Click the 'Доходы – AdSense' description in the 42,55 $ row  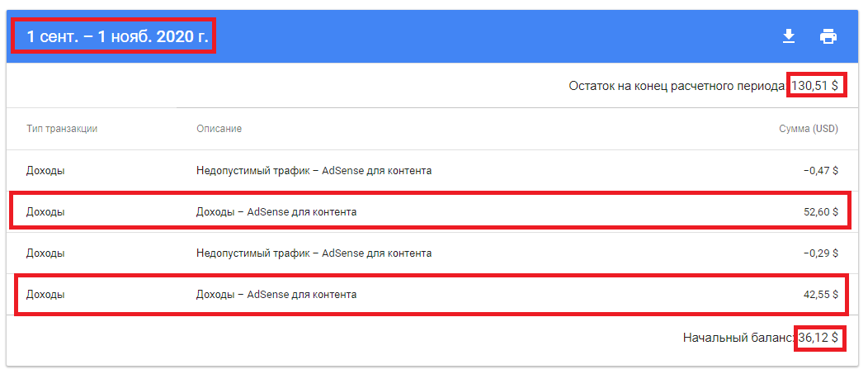coord(276,295)
